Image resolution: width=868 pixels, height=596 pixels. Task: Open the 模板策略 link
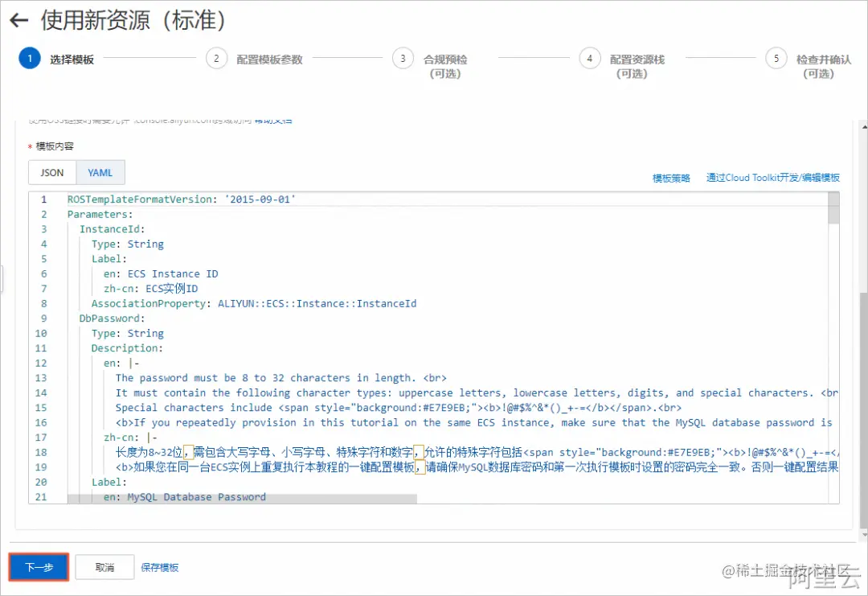pyautogui.click(x=671, y=178)
